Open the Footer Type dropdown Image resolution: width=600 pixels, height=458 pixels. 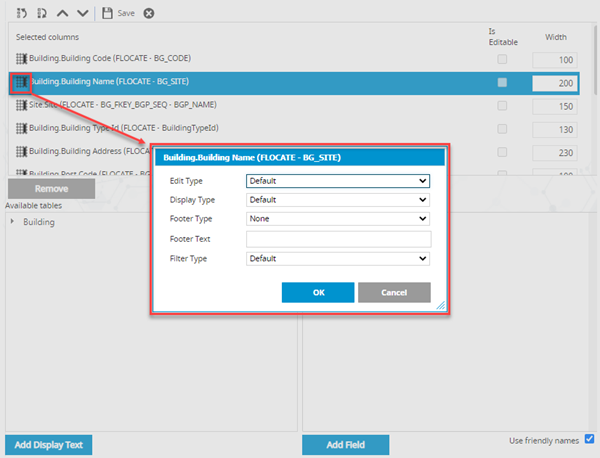pyautogui.click(x=337, y=219)
